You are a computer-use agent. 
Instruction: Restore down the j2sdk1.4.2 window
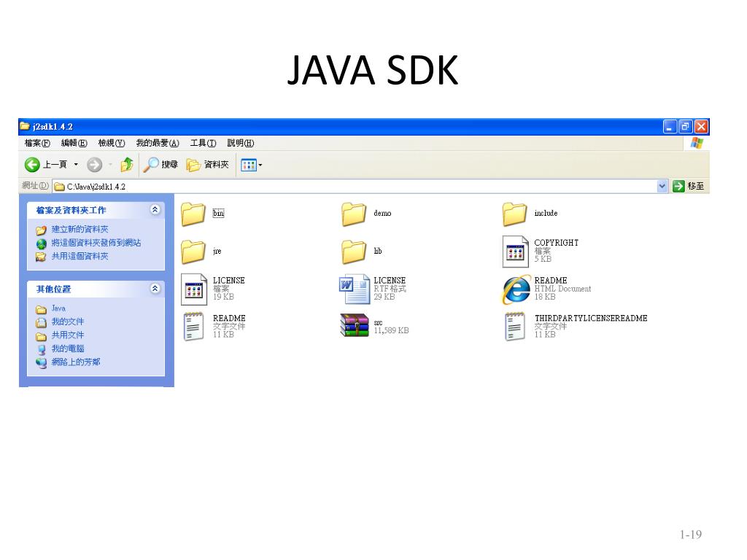[x=686, y=127]
